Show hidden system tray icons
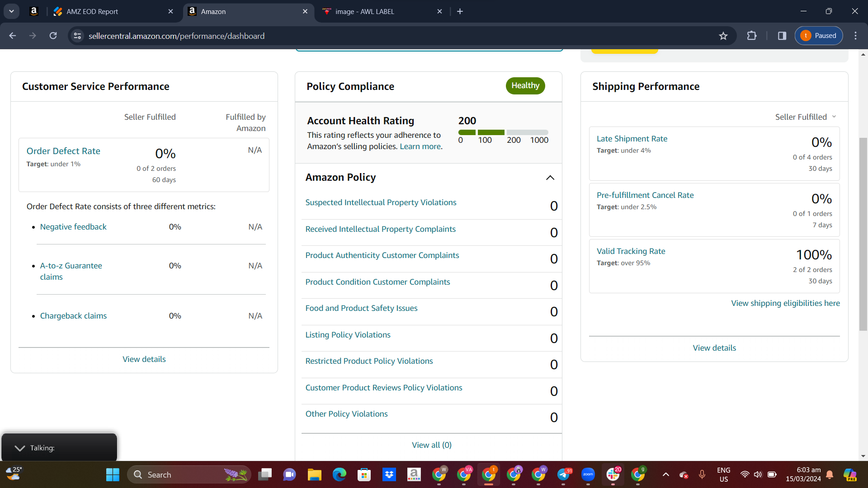Image resolution: width=868 pixels, height=488 pixels. point(665,475)
